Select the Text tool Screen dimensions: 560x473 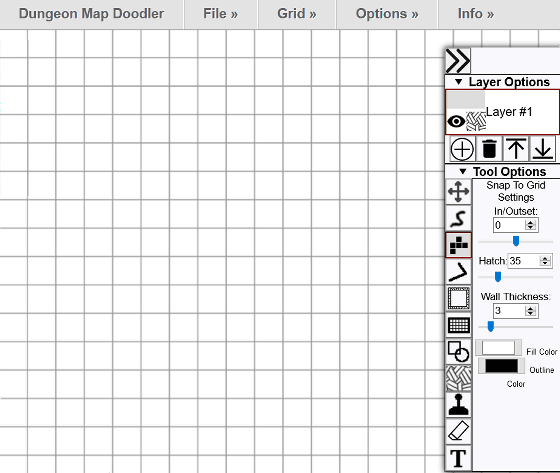459,458
